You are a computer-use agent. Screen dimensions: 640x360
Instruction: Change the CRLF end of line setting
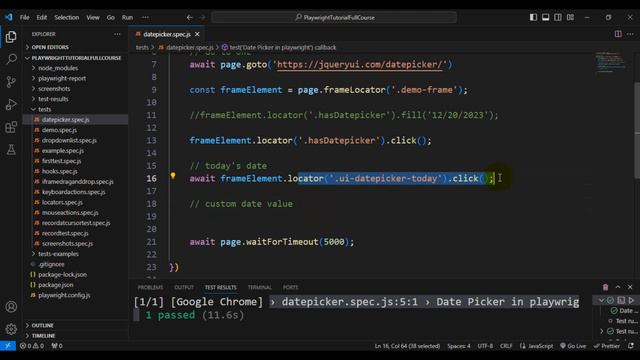coord(506,346)
